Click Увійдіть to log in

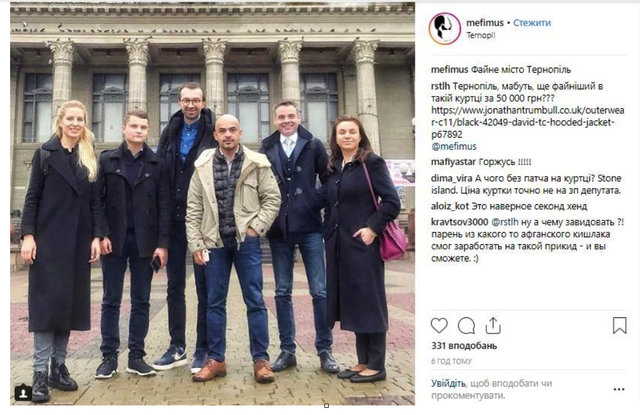pyautogui.click(x=449, y=384)
